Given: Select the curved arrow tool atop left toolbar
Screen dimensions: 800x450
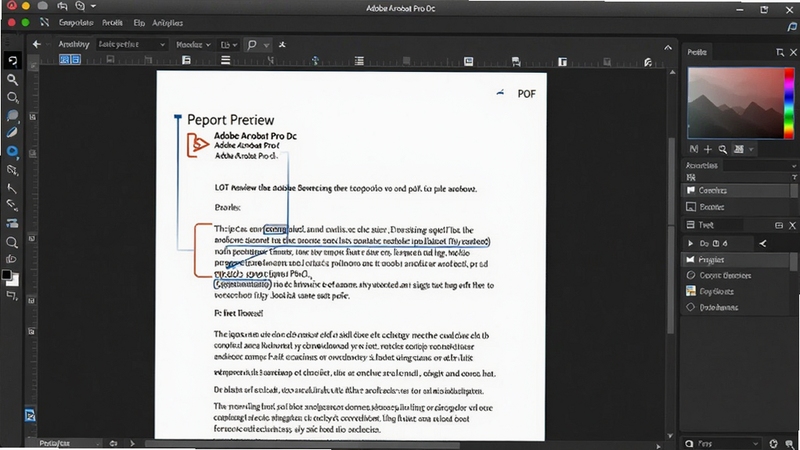Looking at the screenshot, I should [12, 61].
